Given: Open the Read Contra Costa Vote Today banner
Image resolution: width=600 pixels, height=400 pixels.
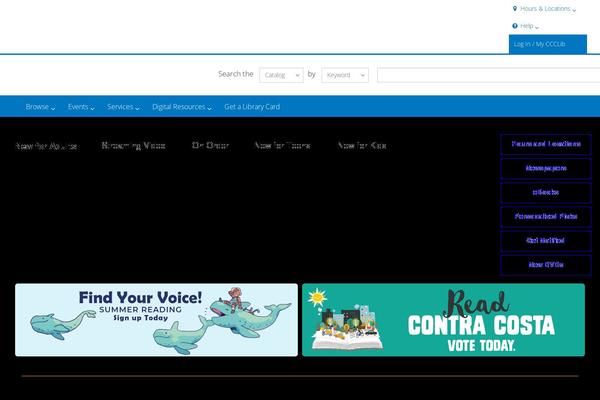Looking at the screenshot, I should [x=443, y=320].
